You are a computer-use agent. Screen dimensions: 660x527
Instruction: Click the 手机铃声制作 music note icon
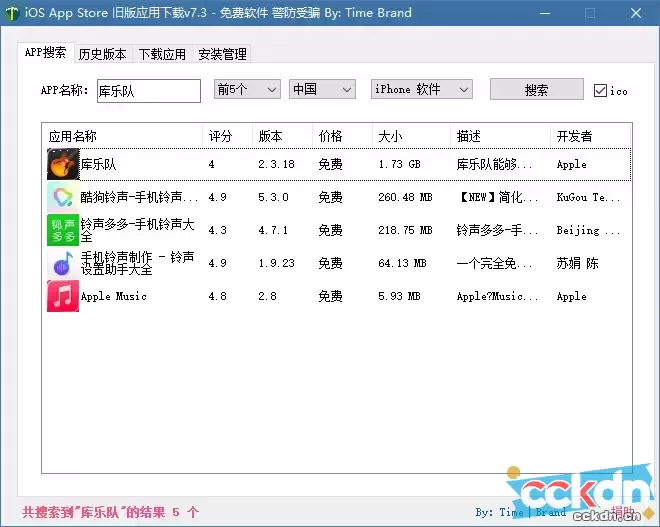click(x=63, y=263)
